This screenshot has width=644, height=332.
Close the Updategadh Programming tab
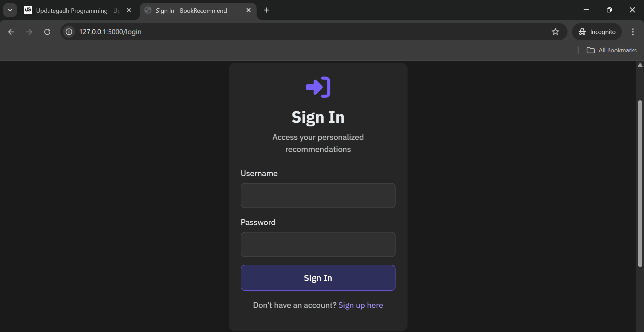[x=129, y=10]
